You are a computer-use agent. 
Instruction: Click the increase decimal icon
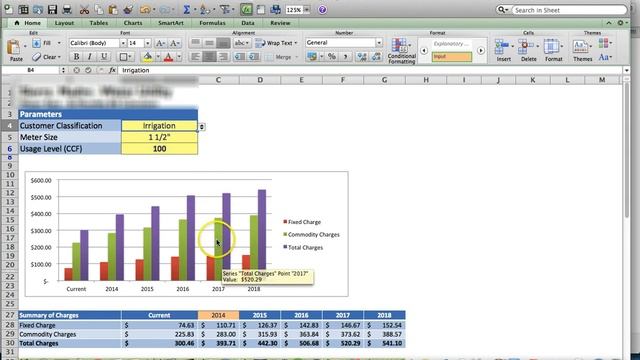pyautogui.click(x=361, y=57)
